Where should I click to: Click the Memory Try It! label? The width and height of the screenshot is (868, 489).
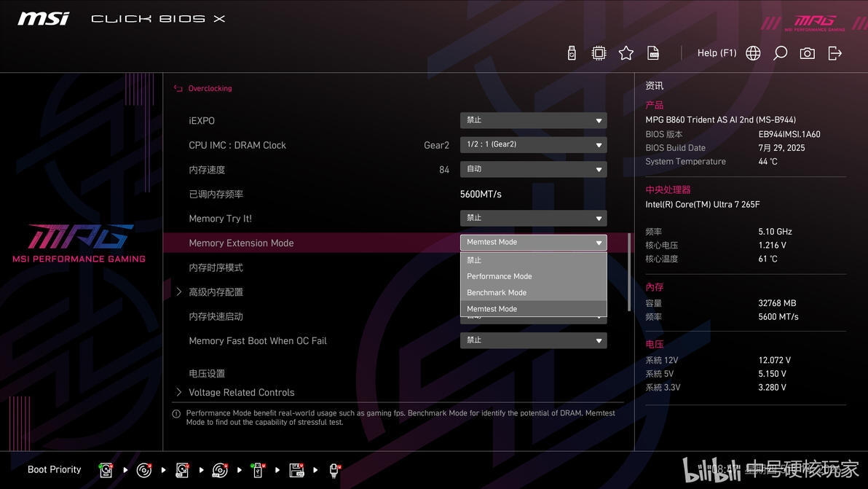[x=221, y=219]
